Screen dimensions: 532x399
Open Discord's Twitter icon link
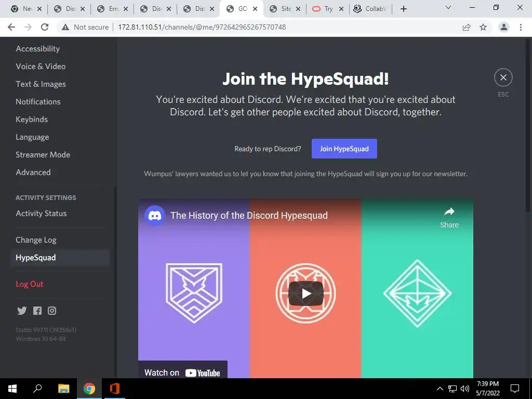22,311
